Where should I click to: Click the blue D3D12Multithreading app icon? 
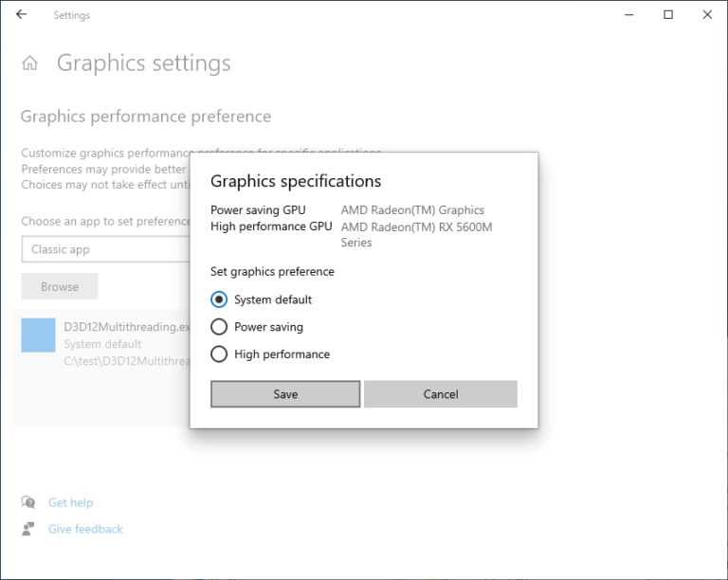39,335
